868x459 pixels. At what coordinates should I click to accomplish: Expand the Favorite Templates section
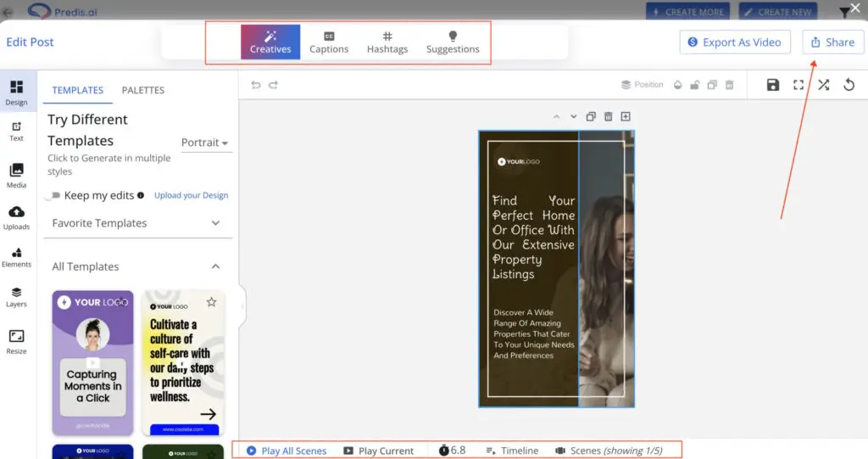(137, 223)
